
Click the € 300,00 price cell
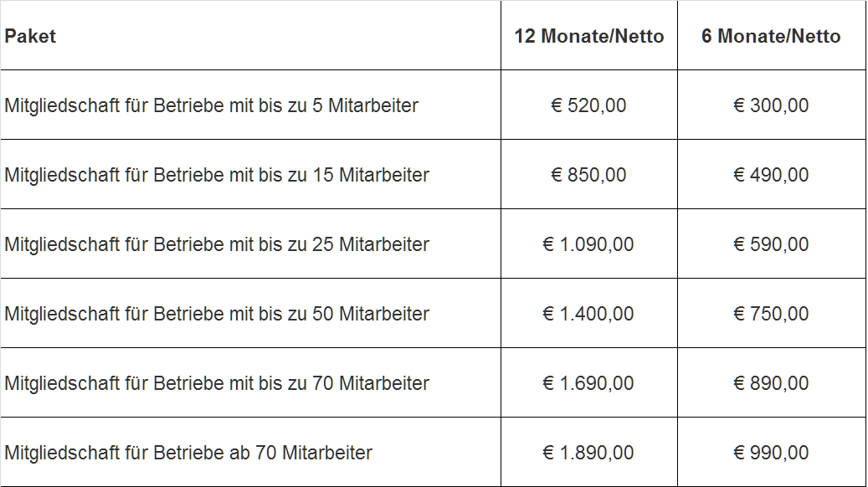[x=771, y=105]
